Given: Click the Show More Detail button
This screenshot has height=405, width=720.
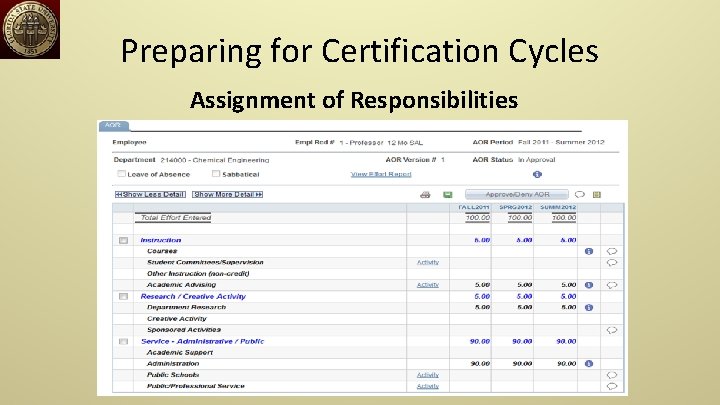Looking at the screenshot, I should pyautogui.click(x=228, y=195).
